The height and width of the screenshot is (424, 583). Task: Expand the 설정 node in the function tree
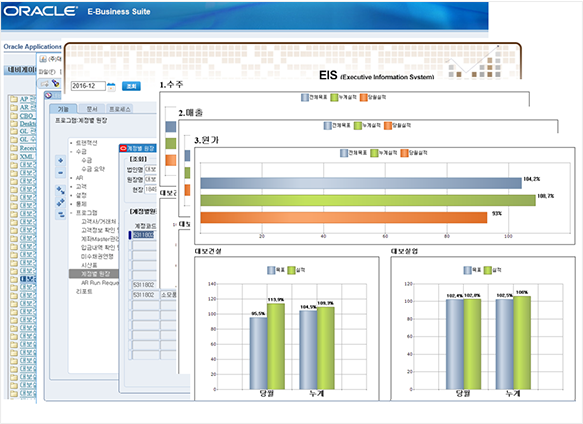[71, 195]
